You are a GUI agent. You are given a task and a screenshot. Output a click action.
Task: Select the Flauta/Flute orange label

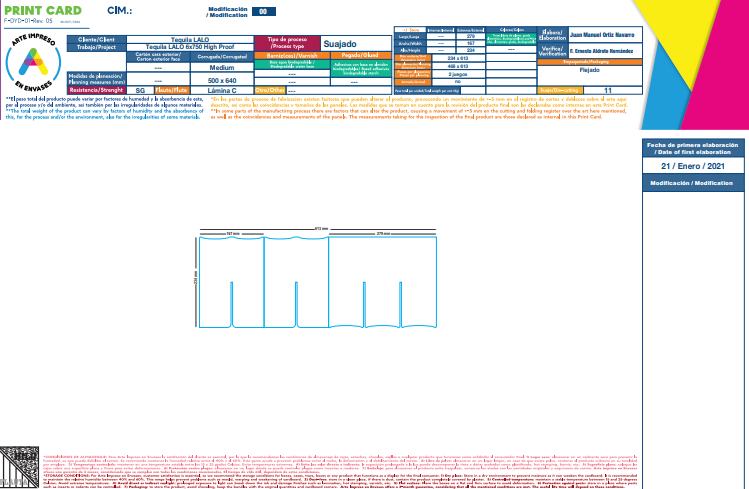point(172,90)
